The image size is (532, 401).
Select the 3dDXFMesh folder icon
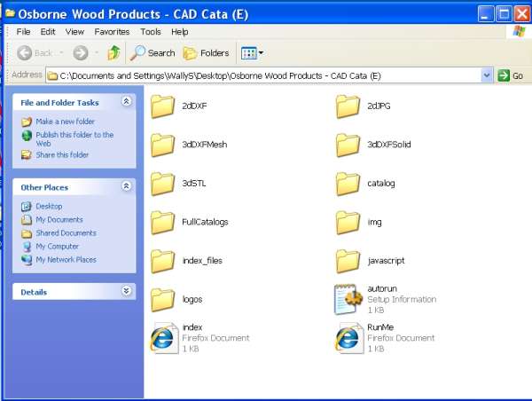(163, 145)
